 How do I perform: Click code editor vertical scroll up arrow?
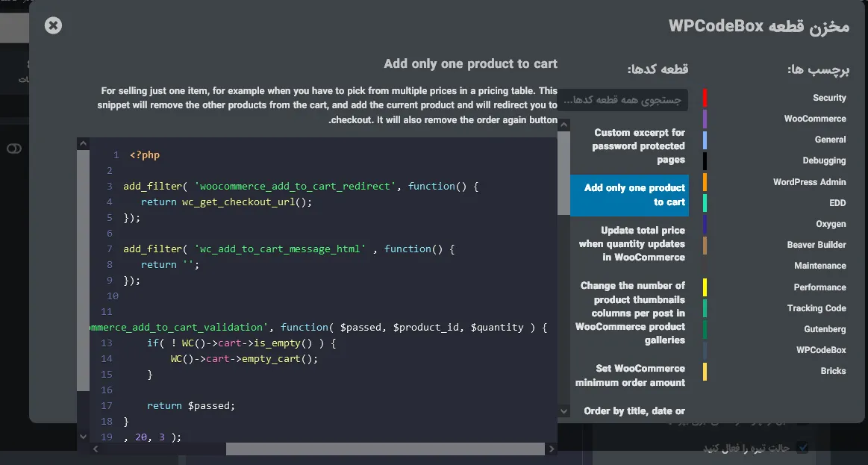tap(83, 144)
